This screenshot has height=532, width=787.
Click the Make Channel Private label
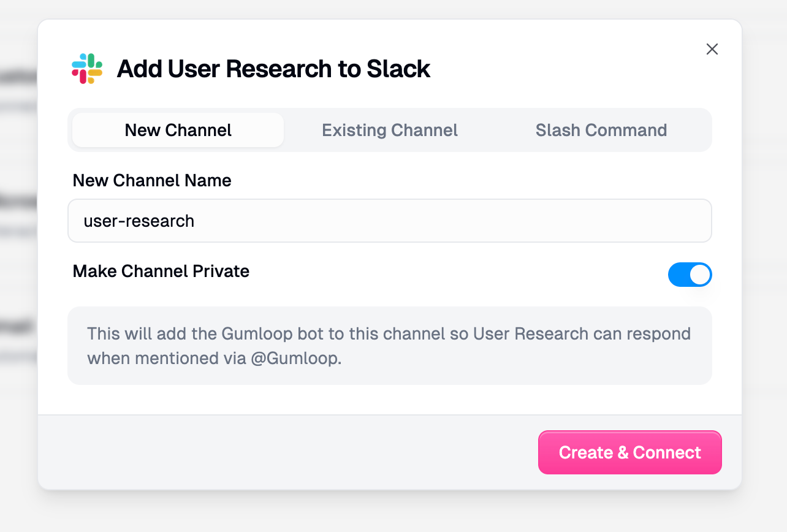pyautogui.click(x=161, y=272)
